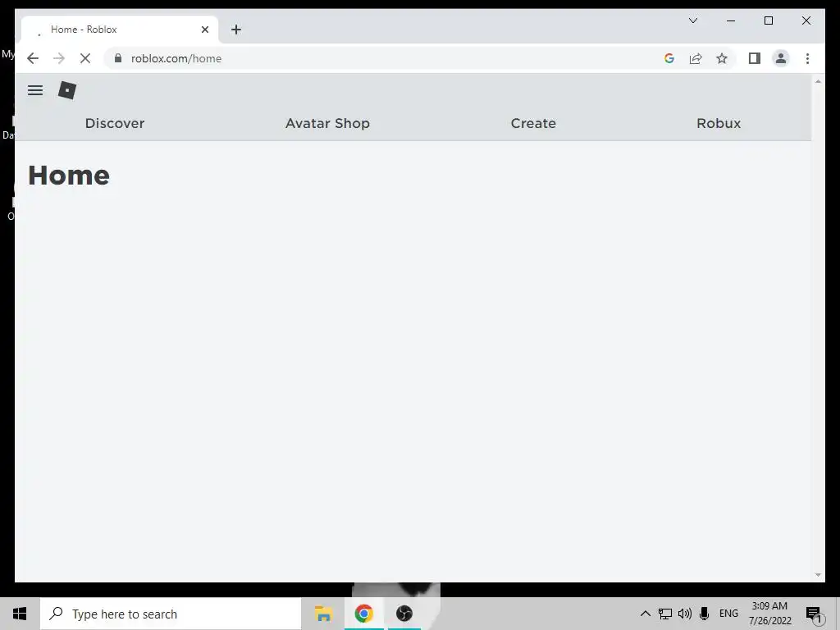Navigate to the Robux page
840x630 pixels.
pyautogui.click(x=719, y=123)
